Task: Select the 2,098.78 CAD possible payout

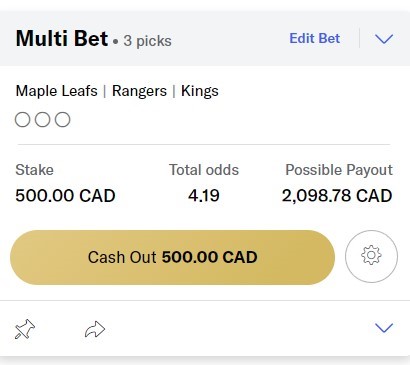Action: [x=337, y=195]
